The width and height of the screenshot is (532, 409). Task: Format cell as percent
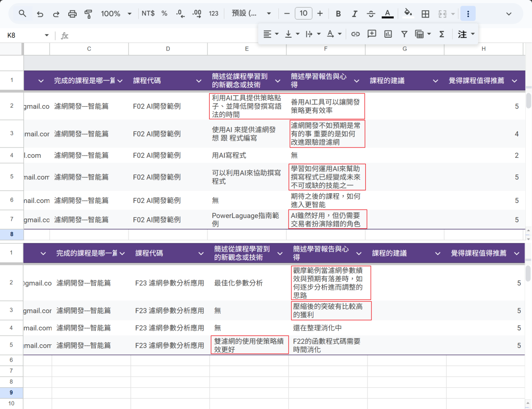point(164,14)
